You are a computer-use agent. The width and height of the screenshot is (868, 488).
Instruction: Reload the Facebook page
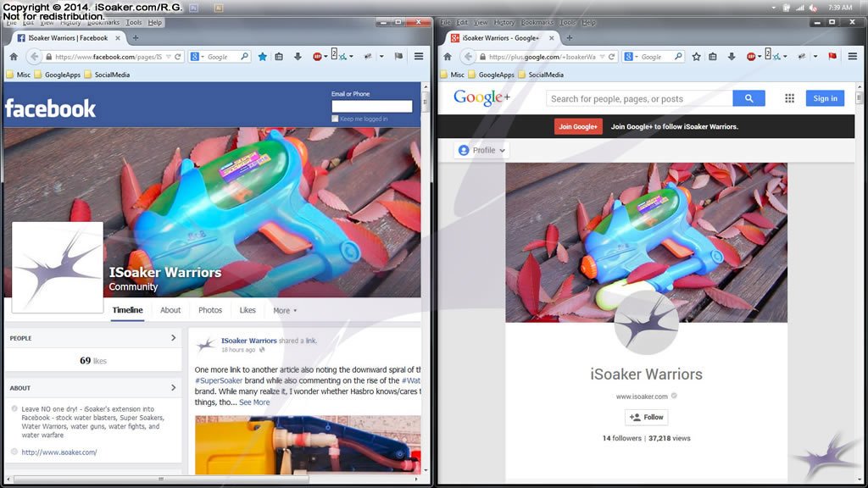coord(178,57)
